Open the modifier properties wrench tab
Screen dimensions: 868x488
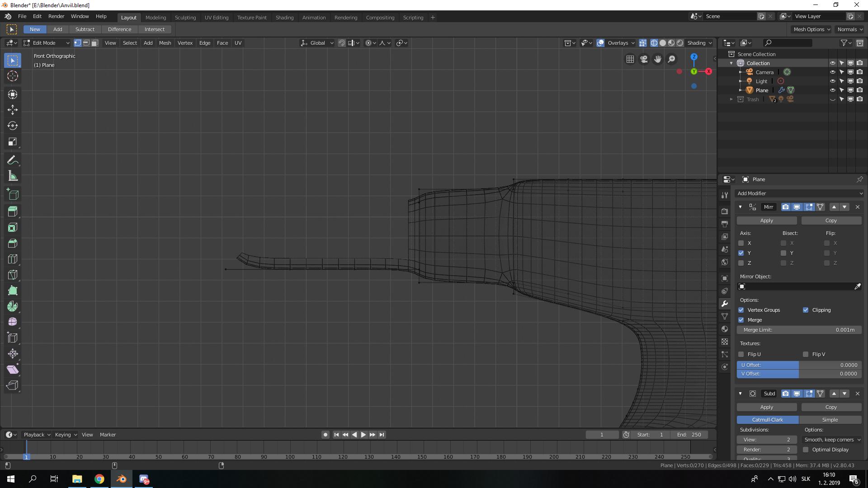tap(725, 303)
